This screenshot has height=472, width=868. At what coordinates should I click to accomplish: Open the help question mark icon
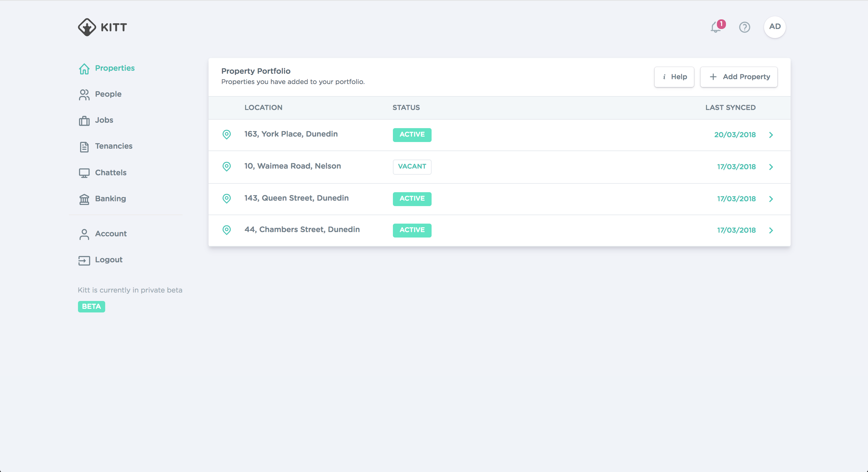click(744, 27)
